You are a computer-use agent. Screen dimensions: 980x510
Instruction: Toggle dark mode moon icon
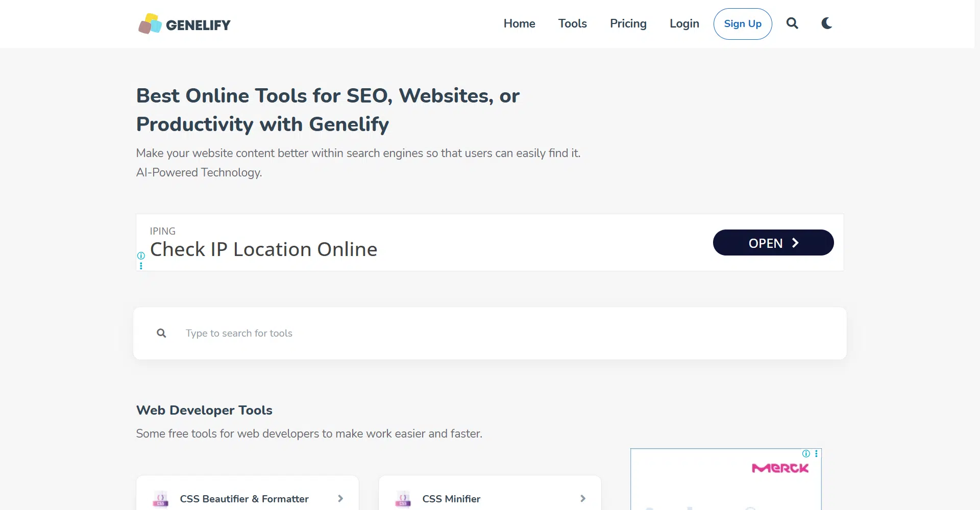click(827, 23)
